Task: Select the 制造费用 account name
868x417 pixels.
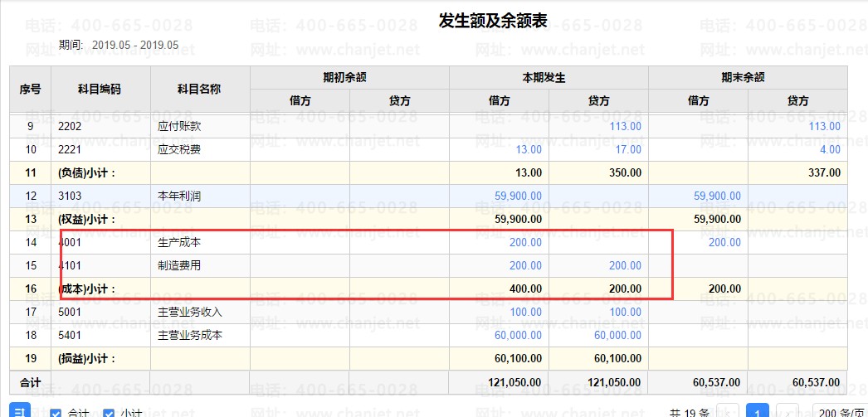Action: (x=178, y=265)
